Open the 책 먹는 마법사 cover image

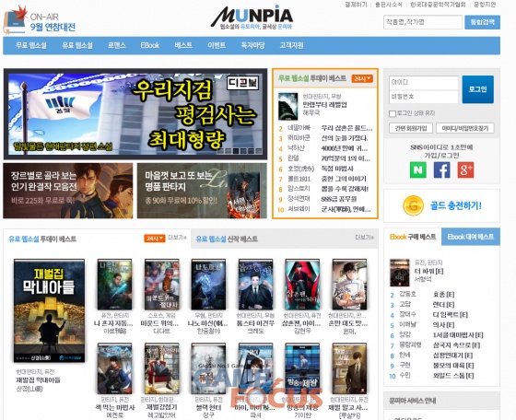[x=114, y=368]
